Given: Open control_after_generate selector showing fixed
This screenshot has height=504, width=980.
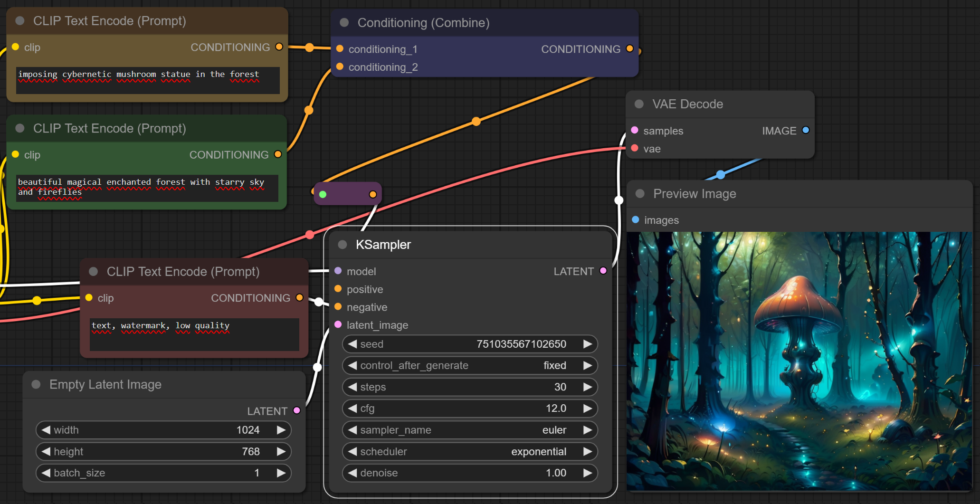Looking at the screenshot, I should click(x=469, y=365).
